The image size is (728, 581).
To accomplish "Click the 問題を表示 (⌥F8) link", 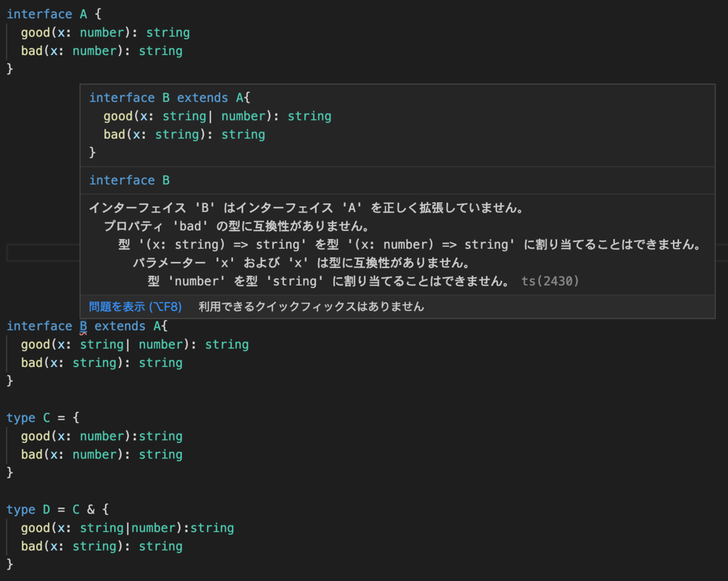I will 135,307.
